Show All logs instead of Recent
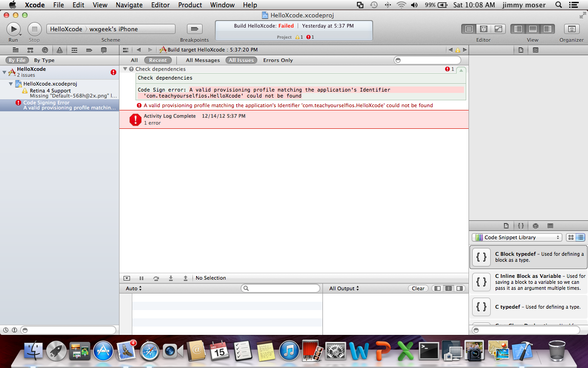Image resolution: width=588 pixels, height=368 pixels. pyautogui.click(x=134, y=60)
